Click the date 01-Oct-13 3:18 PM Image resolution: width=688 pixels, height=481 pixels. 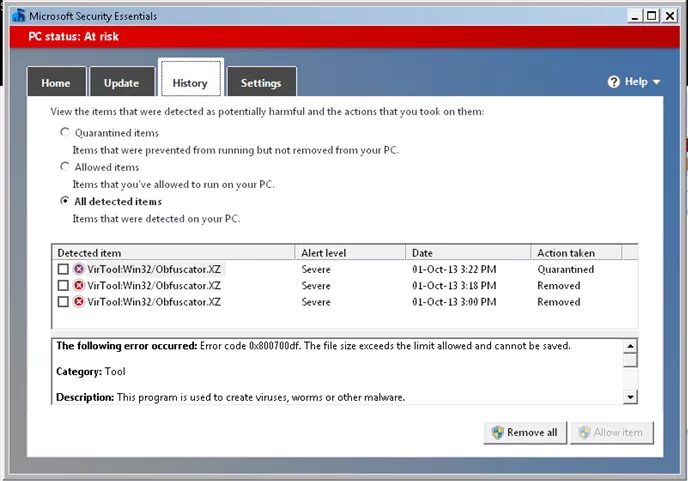click(454, 286)
